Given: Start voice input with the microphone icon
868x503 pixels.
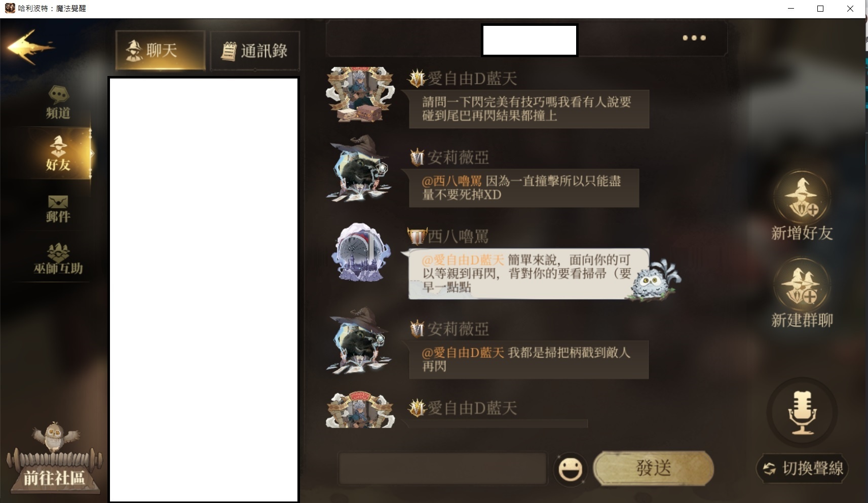Looking at the screenshot, I should (x=802, y=412).
